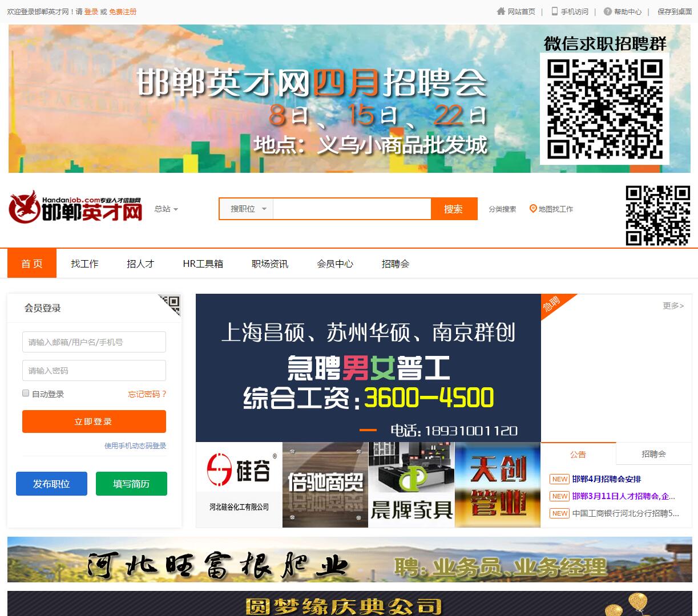This screenshot has width=698, height=616.
Task: Click 使用手机动态码登录 link
Action: [x=135, y=445]
